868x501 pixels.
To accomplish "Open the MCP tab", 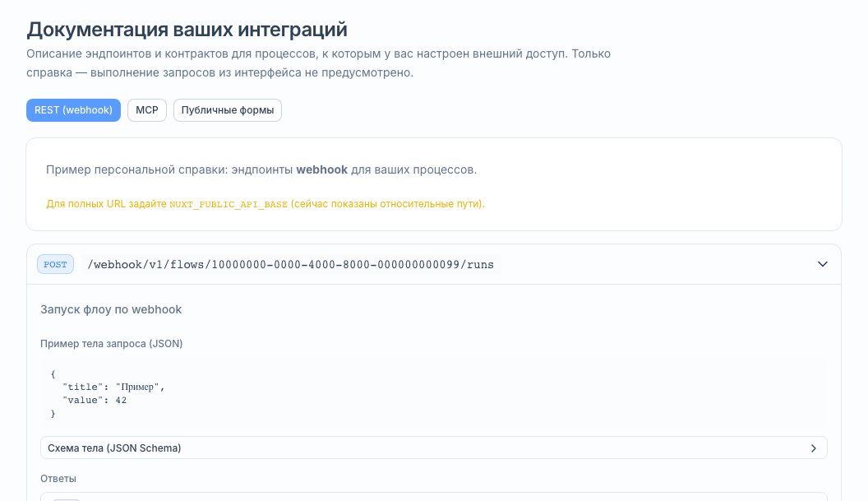I will tap(146, 110).
